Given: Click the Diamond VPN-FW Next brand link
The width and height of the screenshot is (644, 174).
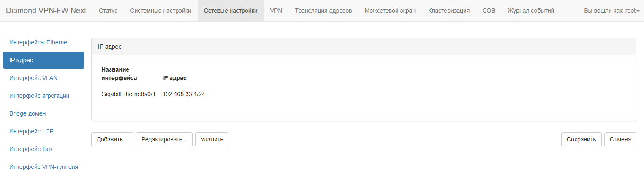Looking at the screenshot, I should tap(46, 11).
